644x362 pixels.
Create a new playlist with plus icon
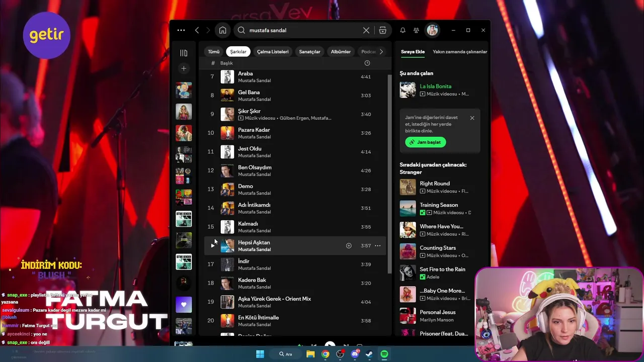click(184, 68)
